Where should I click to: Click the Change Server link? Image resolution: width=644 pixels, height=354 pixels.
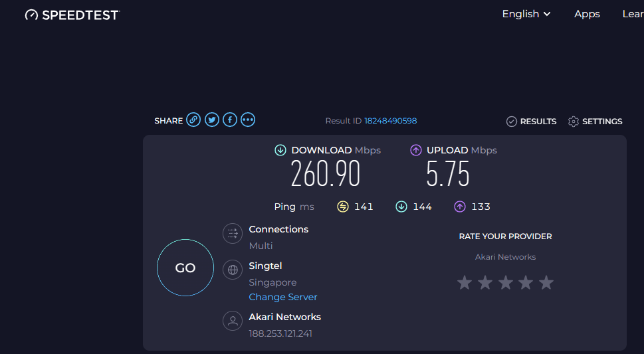click(x=283, y=297)
